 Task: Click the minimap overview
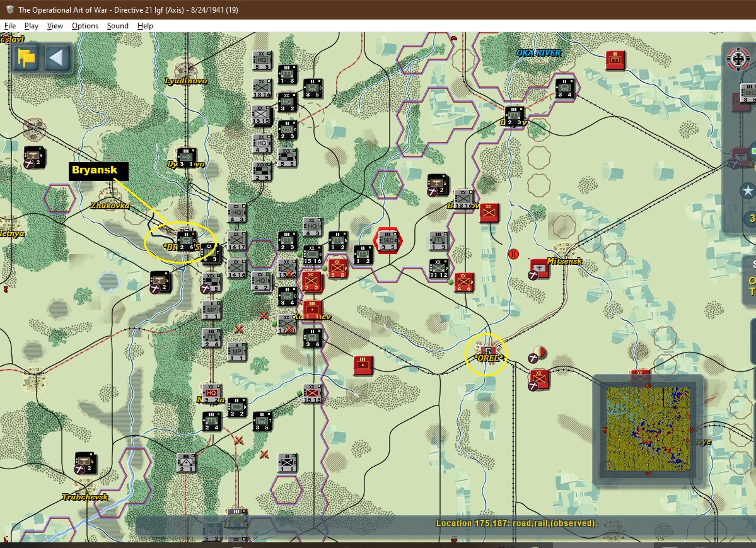pos(648,428)
